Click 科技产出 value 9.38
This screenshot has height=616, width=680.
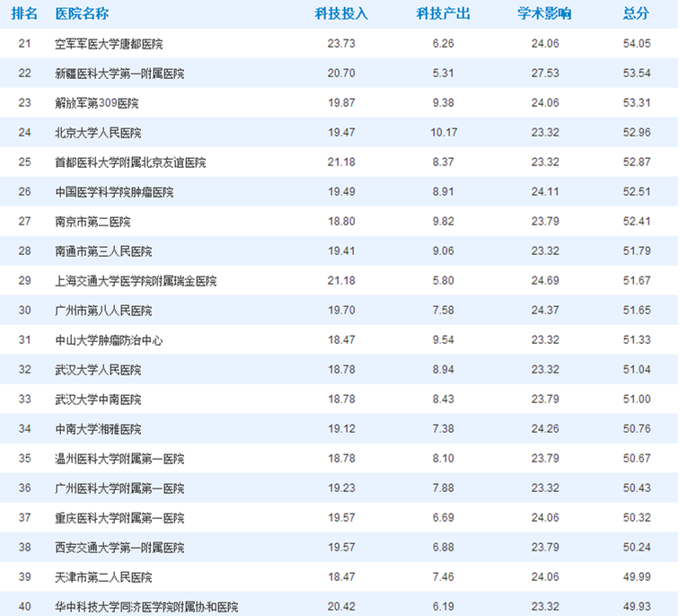443,102
